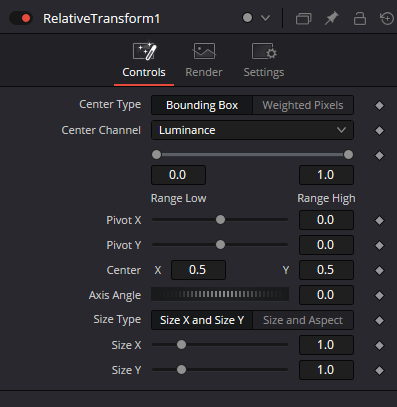Click the Range Low label
397x407 pixels.
coord(178,198)
